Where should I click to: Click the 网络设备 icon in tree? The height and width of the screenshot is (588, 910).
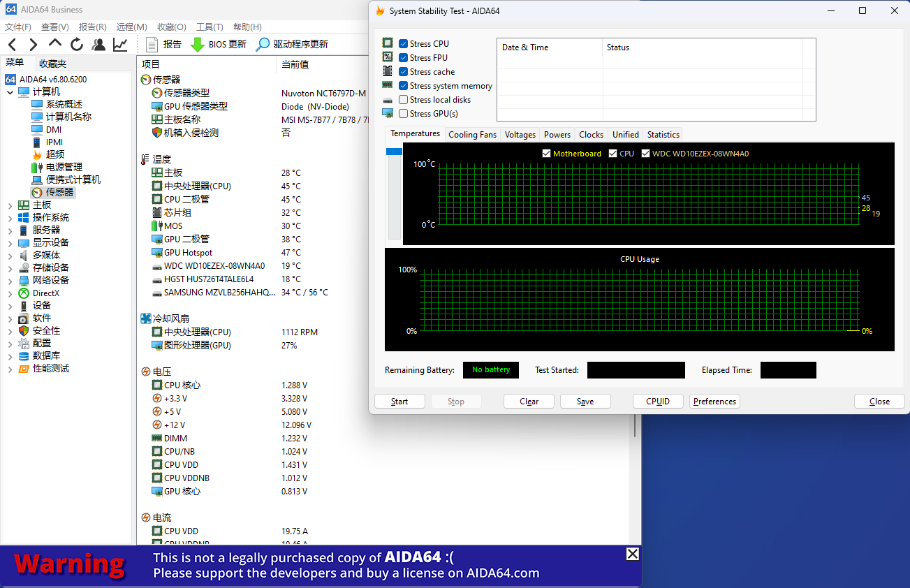click(x=24, y=281)
